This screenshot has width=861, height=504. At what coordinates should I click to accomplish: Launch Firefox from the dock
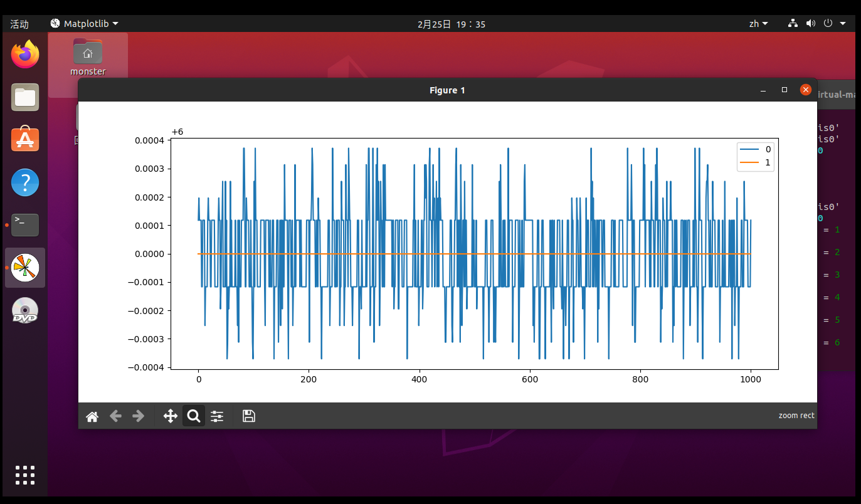24,54
